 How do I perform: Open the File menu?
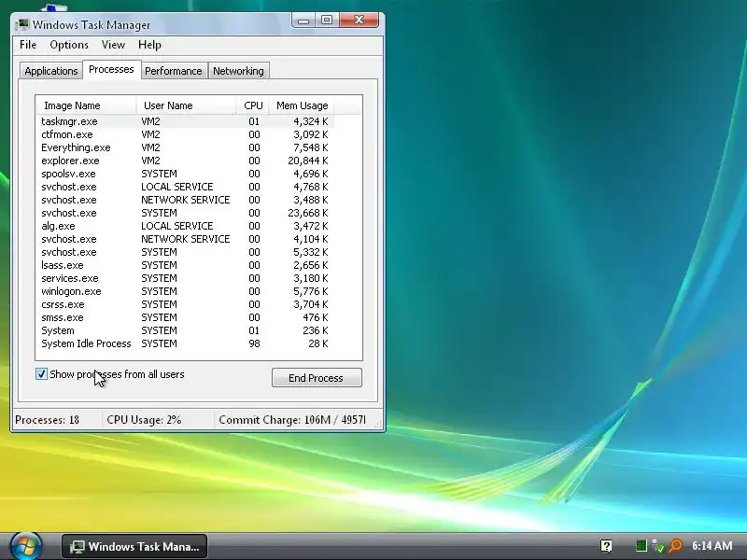pyautogui.click(x=28, y=45)
